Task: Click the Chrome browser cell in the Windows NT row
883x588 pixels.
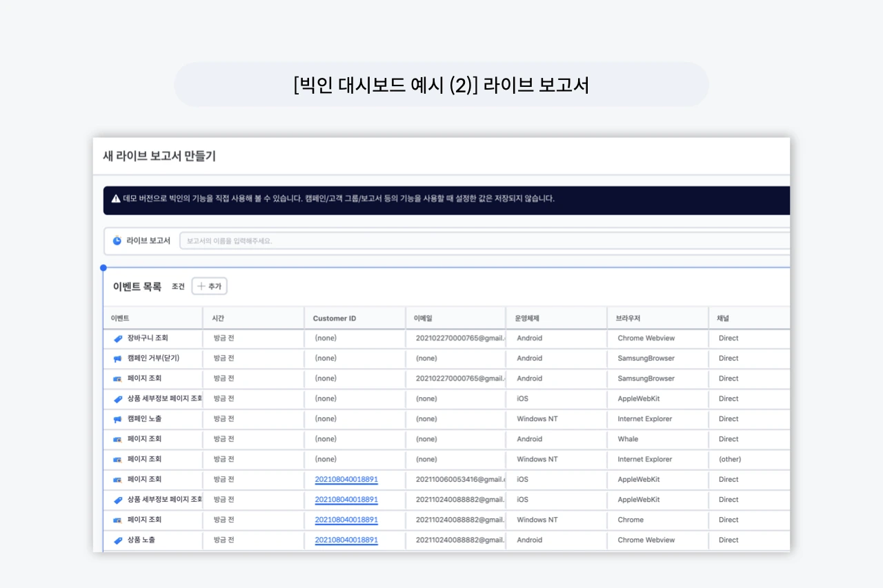Action: tap(631, 520)
